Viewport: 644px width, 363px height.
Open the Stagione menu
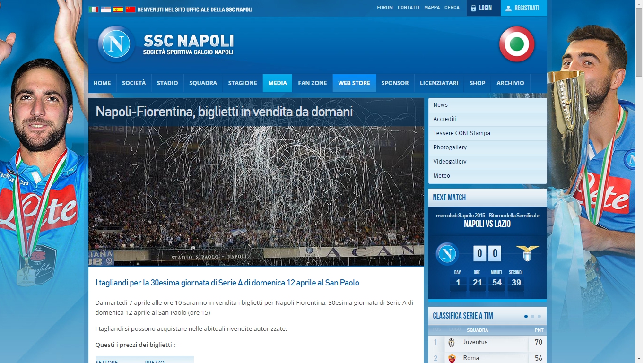pyautogui.click(x=243, y=83)
